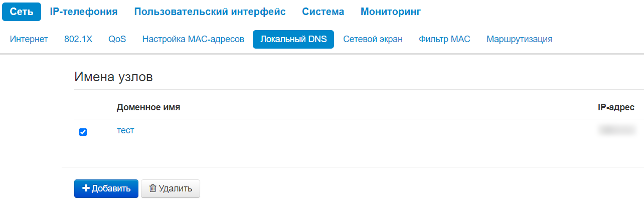
Task: Open the Маршрутизация subtab
Action: click(519, 39)
